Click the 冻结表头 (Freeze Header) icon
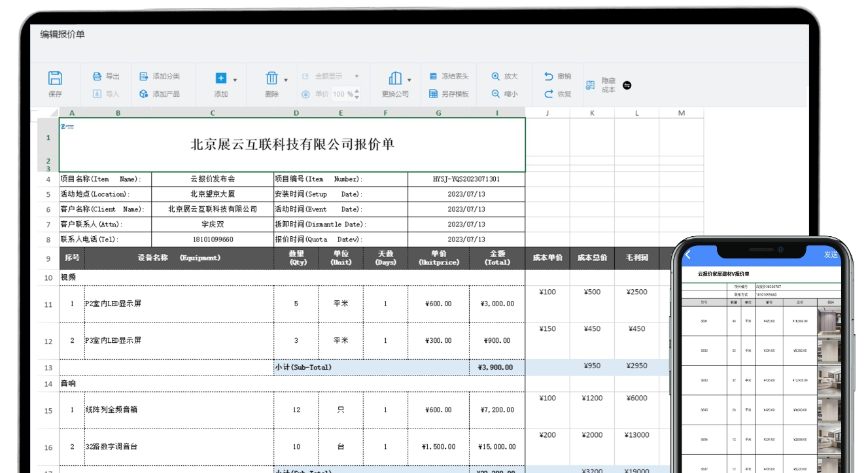868x473 pixels. click(432, 75)
